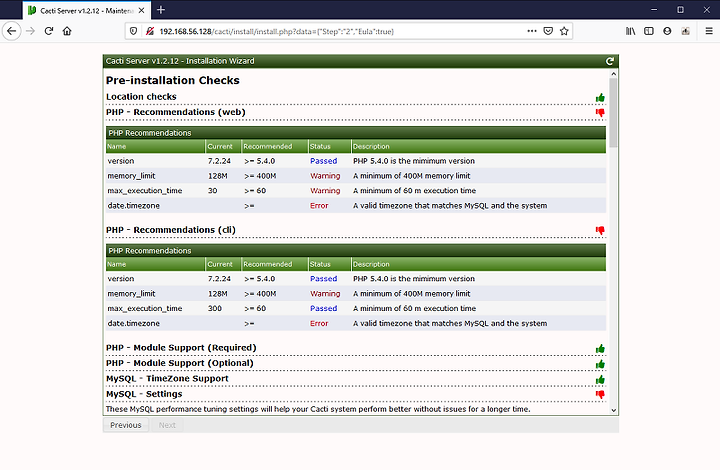Reload the current page in Firefox
Image resolution: width=720 pixels, height=470 pixels.
click(49, 31)
